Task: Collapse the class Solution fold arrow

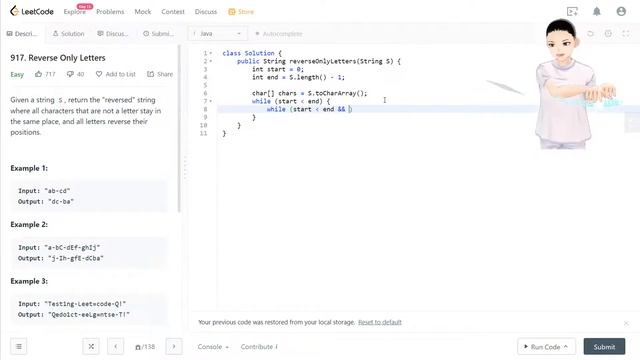Action: (211, 53)
